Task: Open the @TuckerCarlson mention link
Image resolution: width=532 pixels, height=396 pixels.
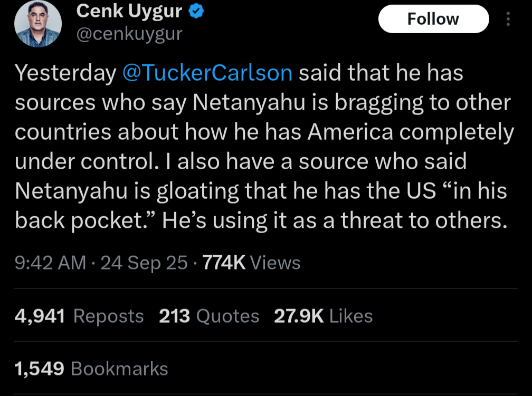Action: pos(207,73)
